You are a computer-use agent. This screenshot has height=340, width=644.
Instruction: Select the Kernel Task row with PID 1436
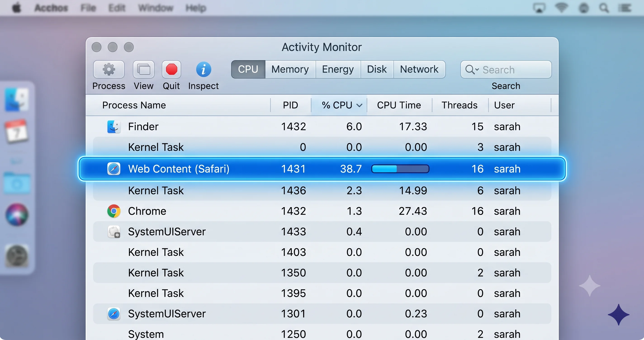pos(322,191)
